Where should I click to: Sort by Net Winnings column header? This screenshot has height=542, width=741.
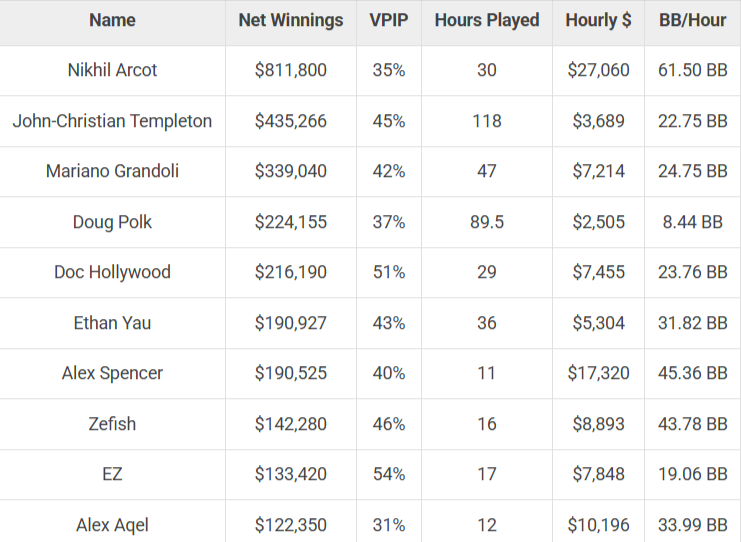click(x=291, y=20)
